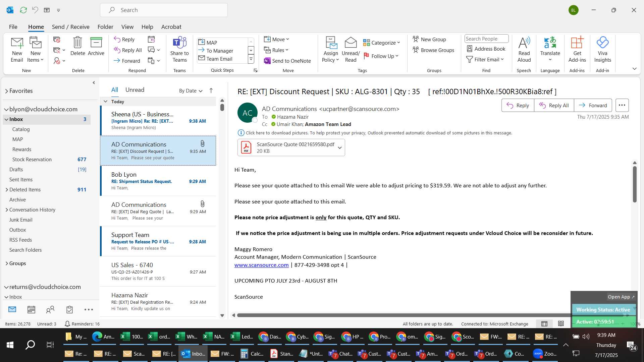Viewport: 644px width, 362px height.
Task: Click the Undo arrow in title bar
Action: point(35,10)
